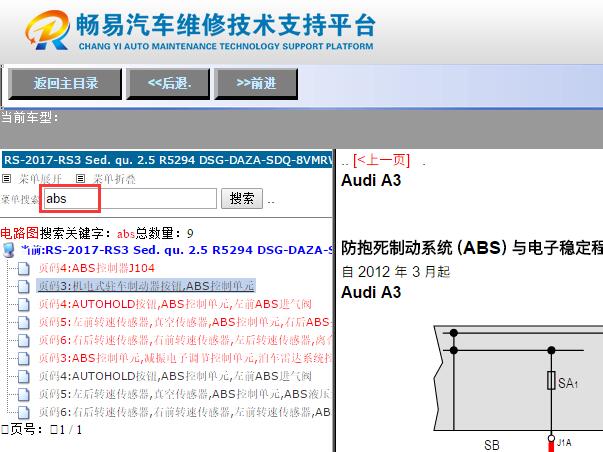Screen dimensions: 603x452
Task: Open 页码4:ABS控制器J104 entry
Action: coord(97,268)
